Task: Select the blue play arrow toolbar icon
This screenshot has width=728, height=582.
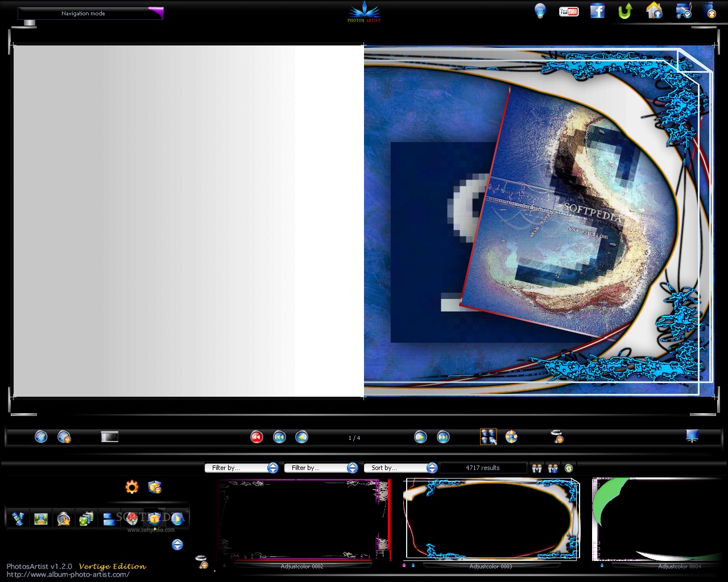Action: point(177,518)
